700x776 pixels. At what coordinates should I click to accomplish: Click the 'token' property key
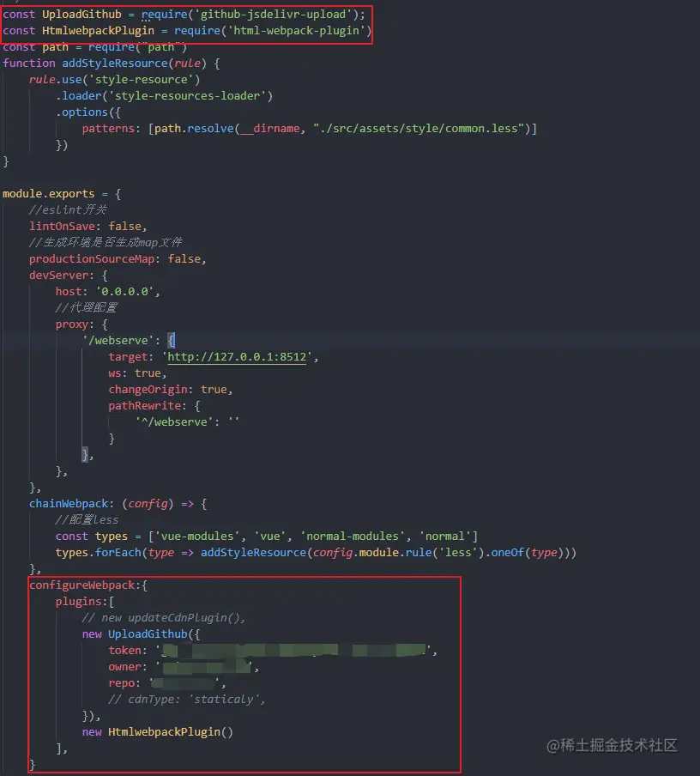124,651
